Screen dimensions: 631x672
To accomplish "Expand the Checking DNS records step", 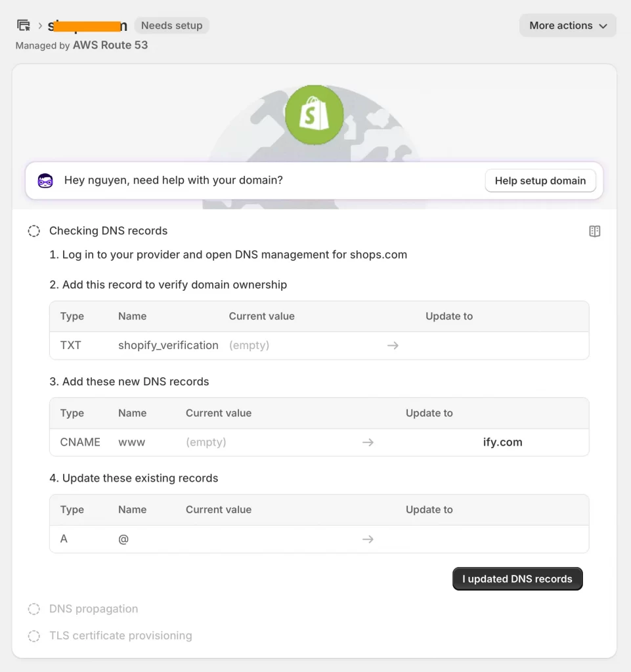I will [108, 231].
